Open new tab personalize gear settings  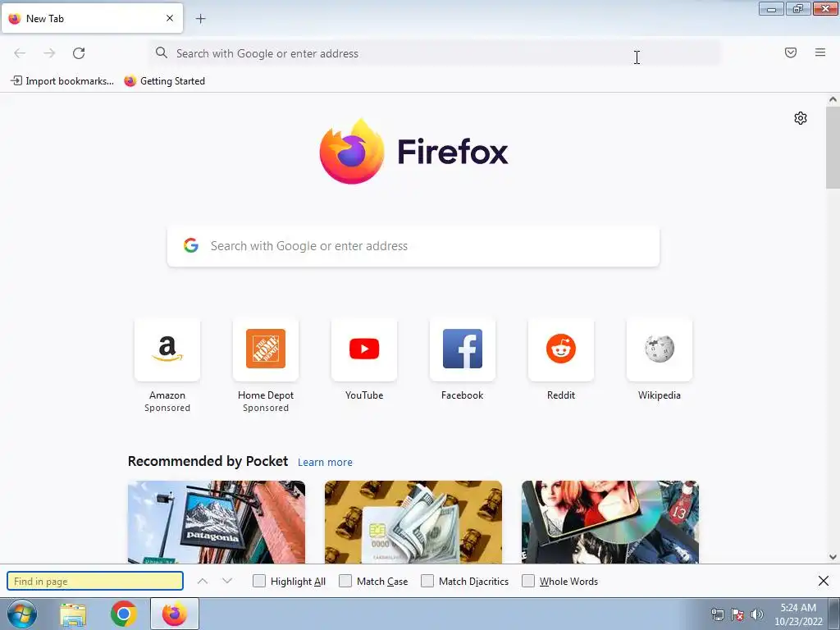point(801,118)
